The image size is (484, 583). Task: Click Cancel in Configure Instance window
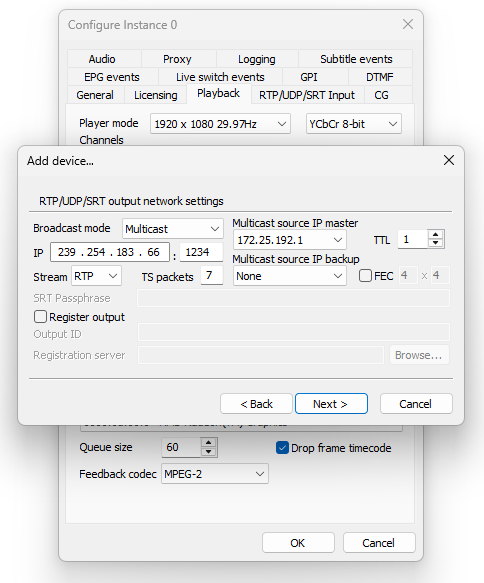tap(379, 542)
